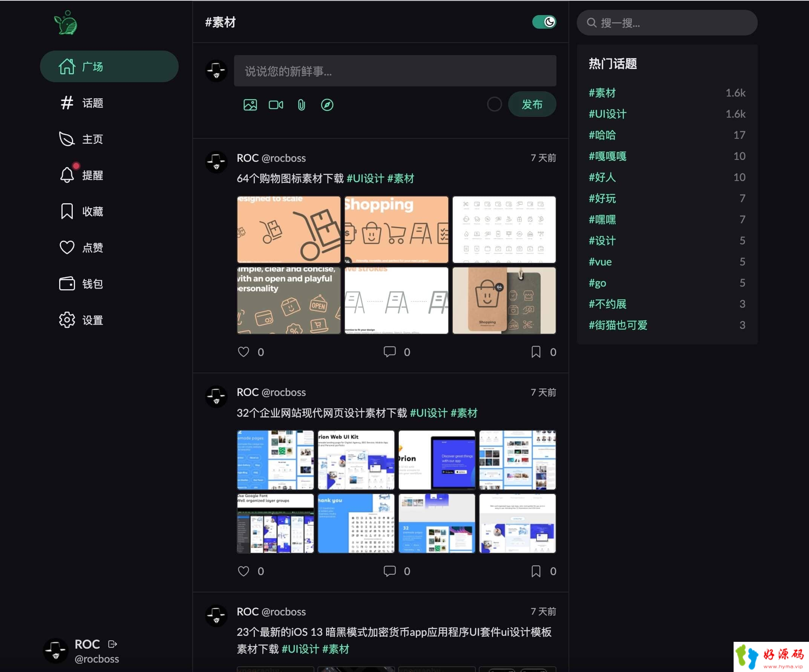The width and height of the screenshot is (809, 672).
Task: Open hot topic #UI设计 in sidebar
Action: [608, 114]
